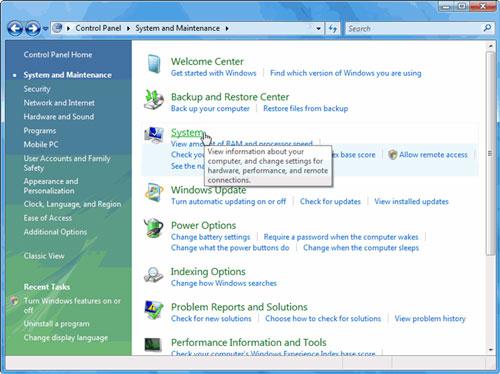Screen dimensions: 500x374
Task: Go to Network and Internet category
Action: (59, 103)
